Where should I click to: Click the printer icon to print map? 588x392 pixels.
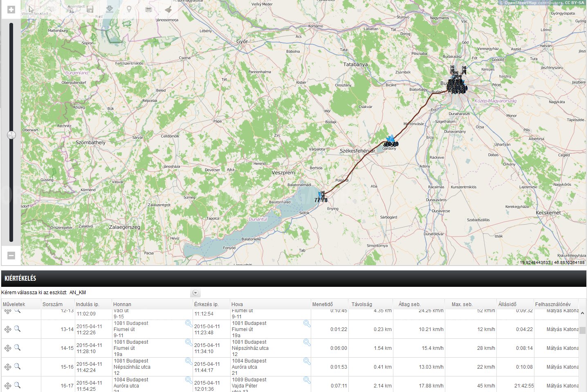click(x=148, y=9)
